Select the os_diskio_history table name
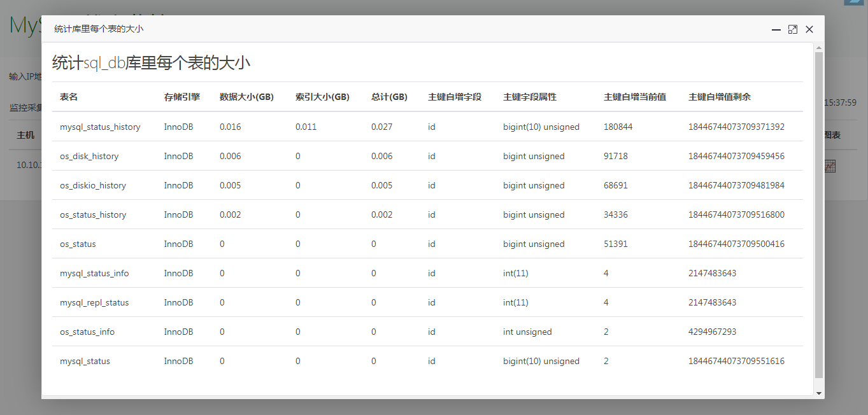 point(93,185)
